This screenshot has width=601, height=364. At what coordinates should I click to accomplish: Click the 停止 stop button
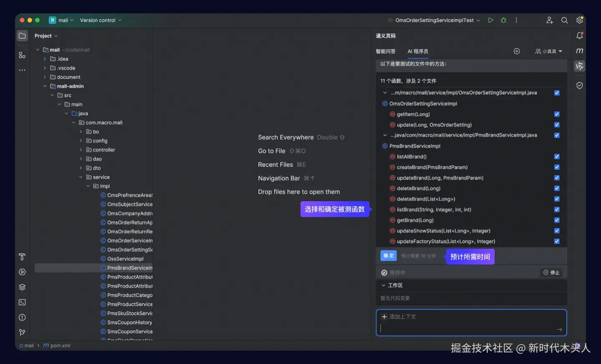[551, 273]
